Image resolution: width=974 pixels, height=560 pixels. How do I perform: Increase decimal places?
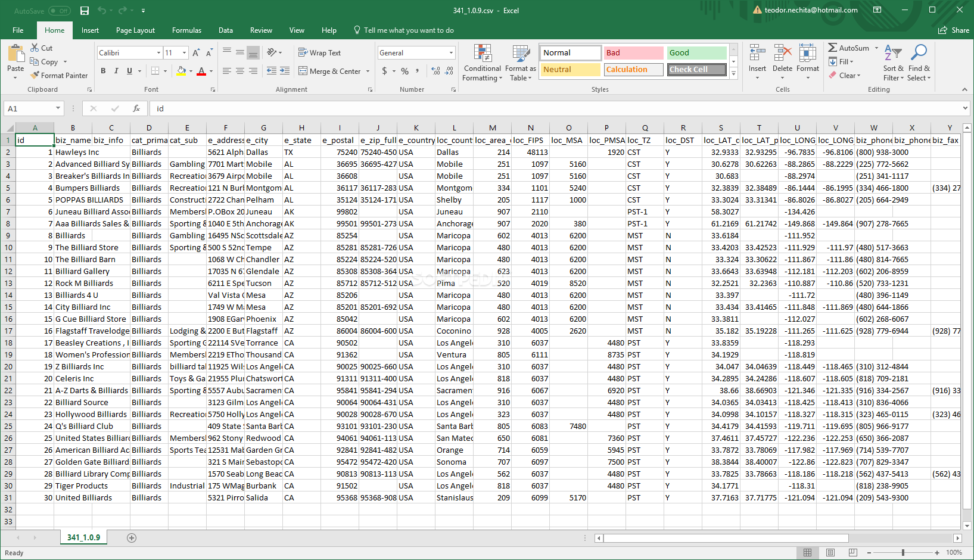[435, 71]
